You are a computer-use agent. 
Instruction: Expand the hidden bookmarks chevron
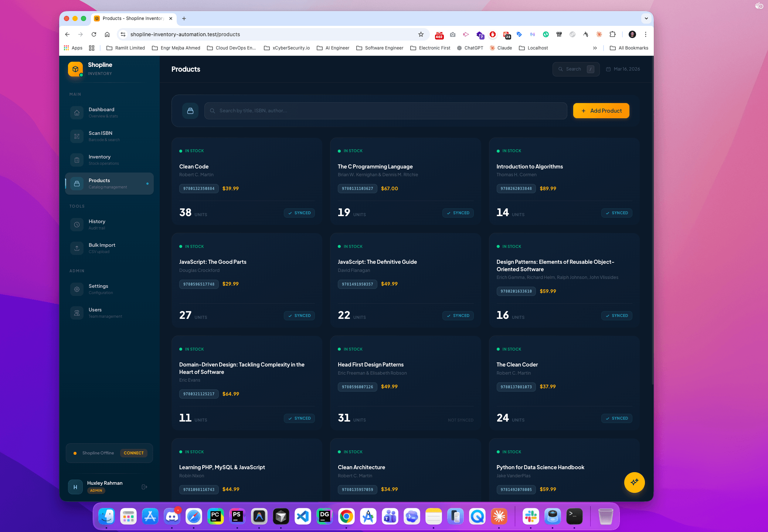[x=595, y=48]
